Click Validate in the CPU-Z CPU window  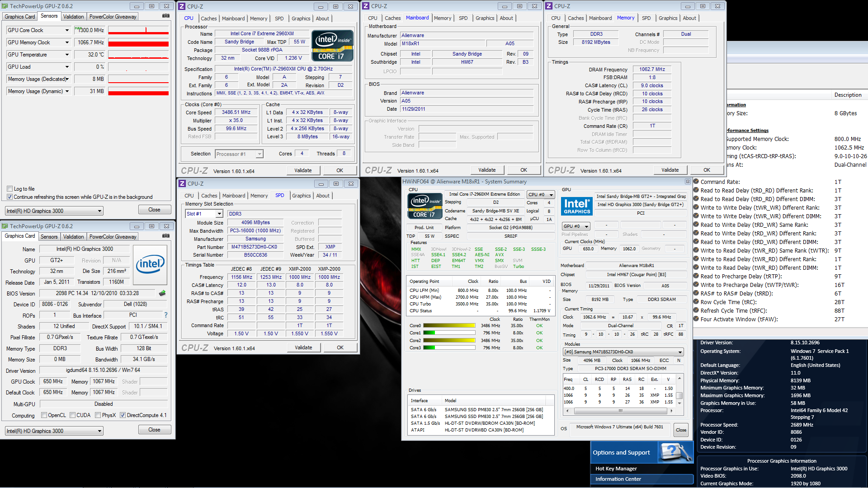click(x=303, y=170)
